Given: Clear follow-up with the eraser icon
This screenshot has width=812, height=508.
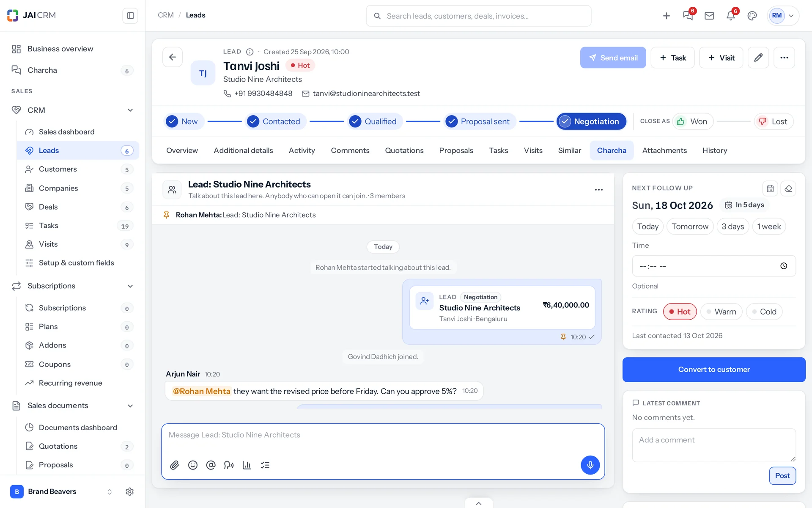Looking at the screenshot, I should pyautogui.click(x=788, y=188).
